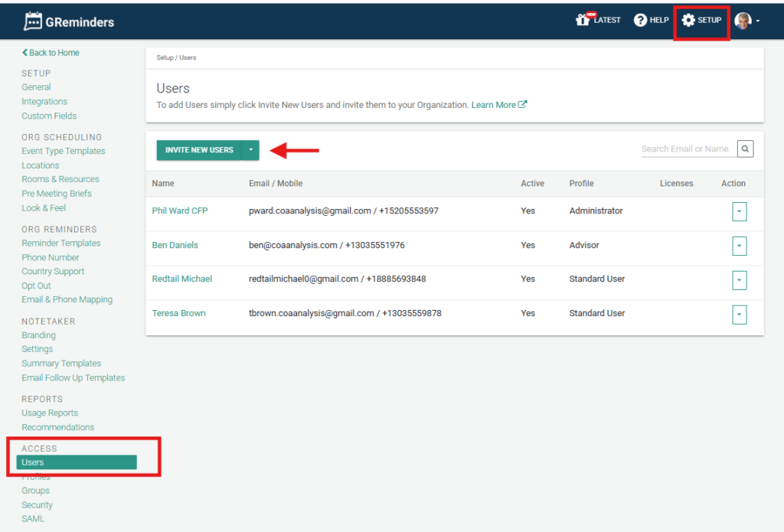Type in the Search Email or Name field

point(686,149)
